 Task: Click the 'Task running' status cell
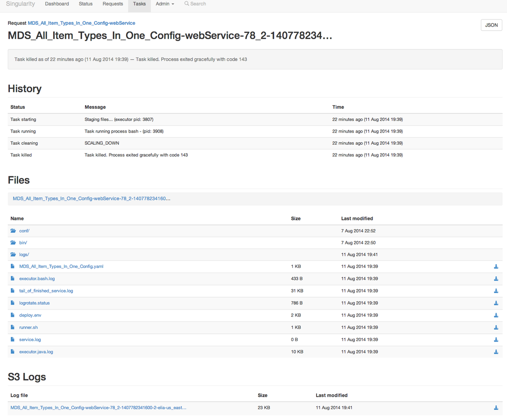pyautogui.click(x=23, y=131)
